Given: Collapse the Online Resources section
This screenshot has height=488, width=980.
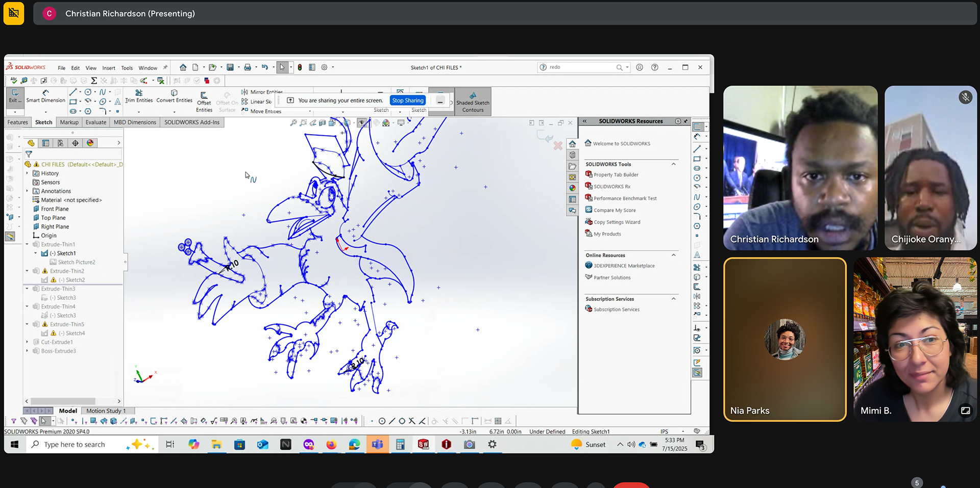Looking at the screenshot, I should tap(674, 255).
